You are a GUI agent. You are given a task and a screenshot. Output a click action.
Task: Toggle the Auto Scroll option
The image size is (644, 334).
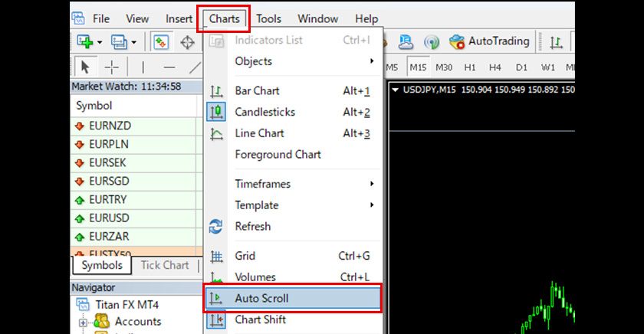pyautogui.click(x=261, y=298)
